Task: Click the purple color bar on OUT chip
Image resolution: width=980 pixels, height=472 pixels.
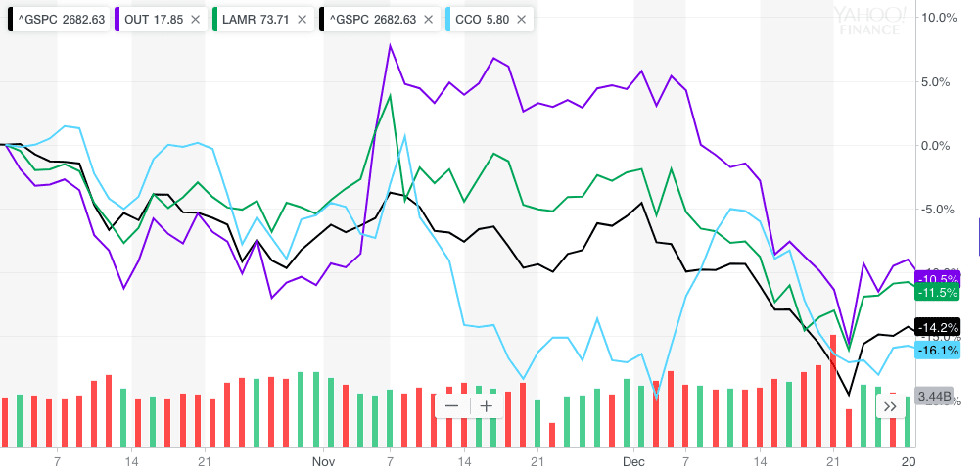Action: (x=119, y=20)
